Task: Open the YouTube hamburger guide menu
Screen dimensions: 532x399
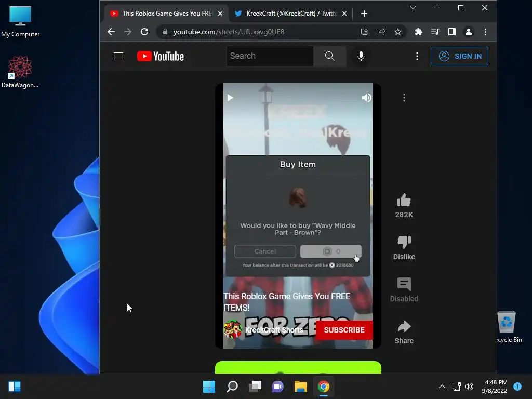Action: pos(118,56)
